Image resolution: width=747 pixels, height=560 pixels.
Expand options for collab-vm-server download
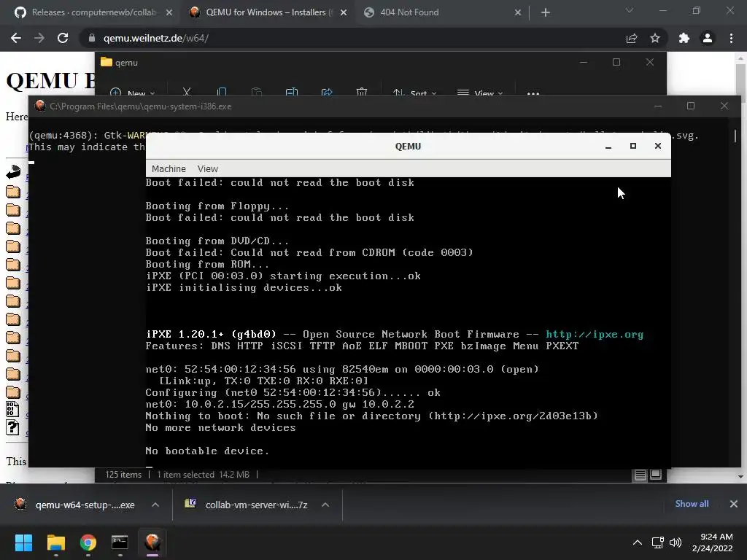(325, 505)
